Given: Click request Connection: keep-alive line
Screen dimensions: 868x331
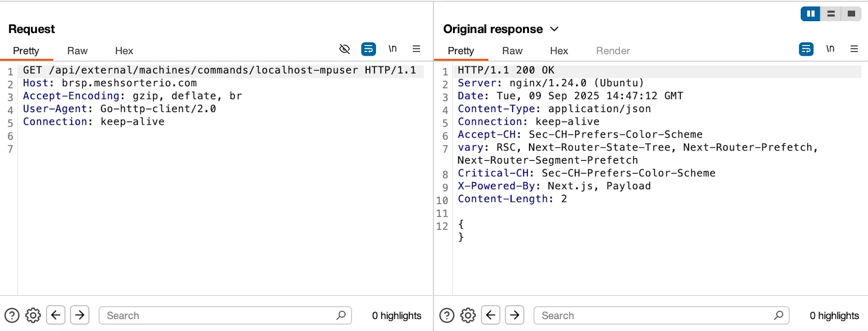Looking at the screenshot, I should (x=93, y=122).
